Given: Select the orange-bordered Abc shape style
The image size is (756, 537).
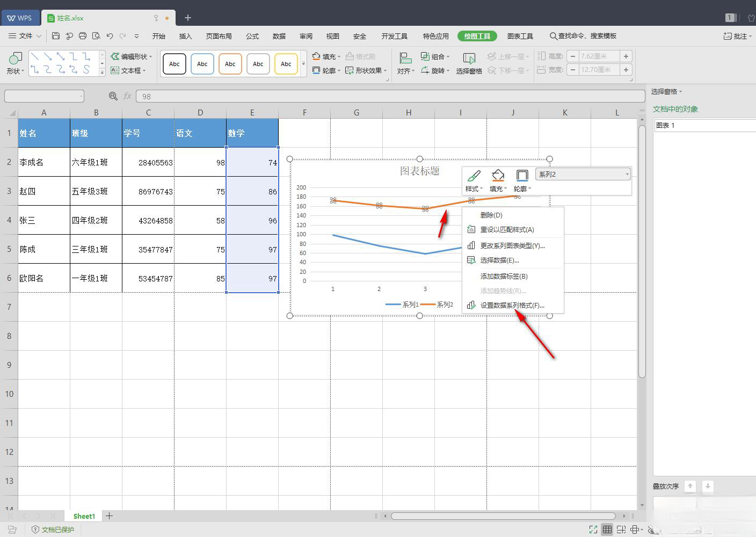Looking at the screenshot, I should click(230, 64).
